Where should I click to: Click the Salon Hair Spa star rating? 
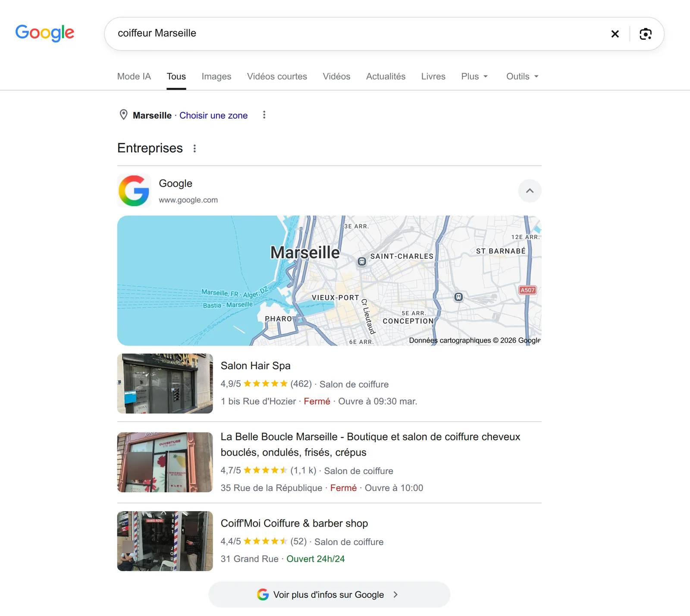tap(265, 383)
